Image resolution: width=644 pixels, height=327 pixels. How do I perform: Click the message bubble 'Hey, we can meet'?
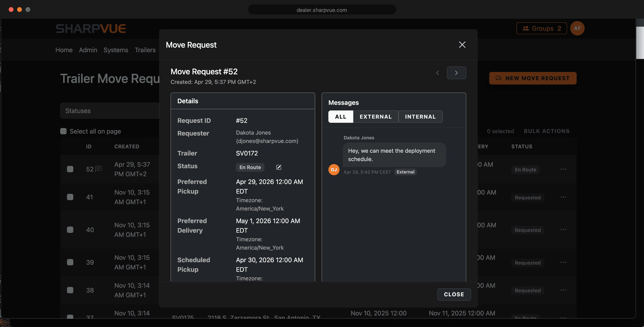tap(394, 155)
